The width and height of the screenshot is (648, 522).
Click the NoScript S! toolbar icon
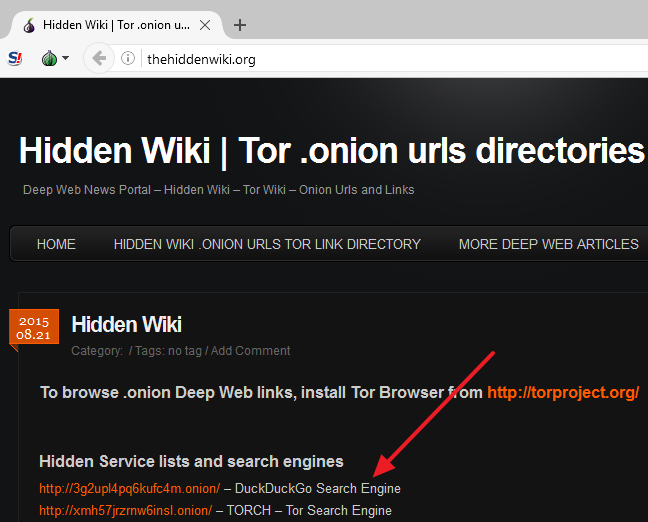[15, 58]
